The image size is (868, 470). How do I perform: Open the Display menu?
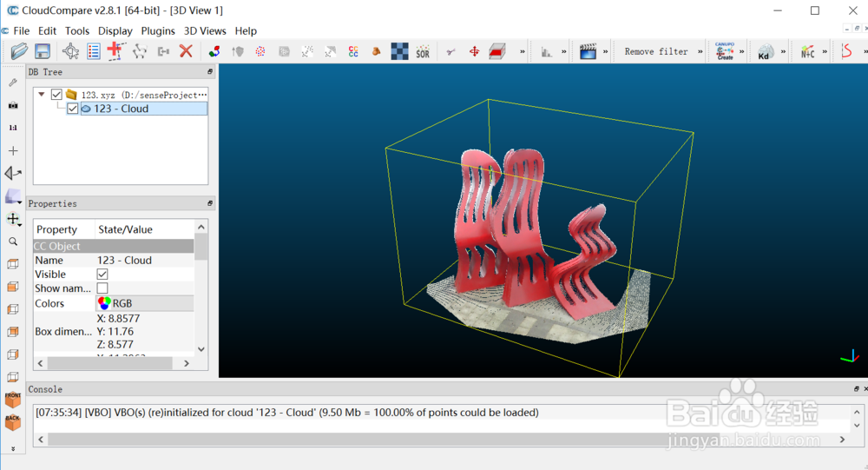pyautogui.click(x=115, y=31)
